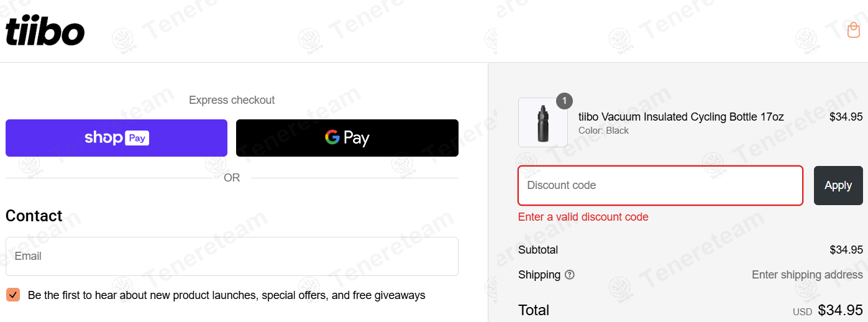This screenshot has width=868, height=322.
Task: Click the Subtotal amount $34.95
Action: click(846, 250)
